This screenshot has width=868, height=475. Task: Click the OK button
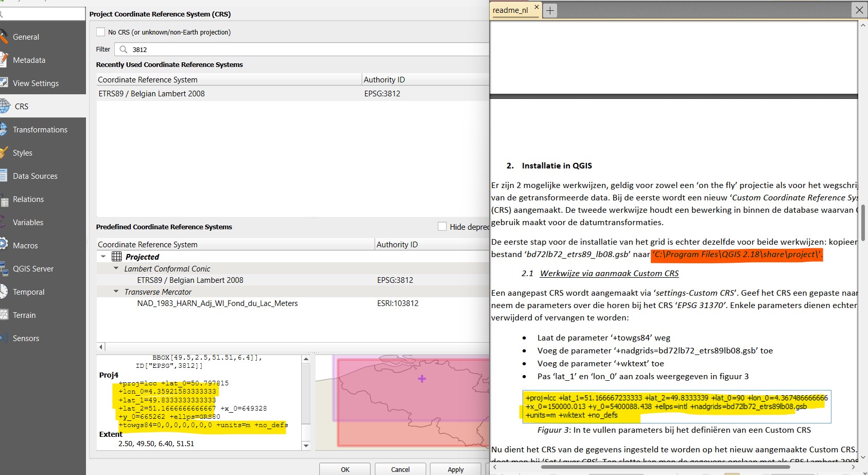click(345, 469)
